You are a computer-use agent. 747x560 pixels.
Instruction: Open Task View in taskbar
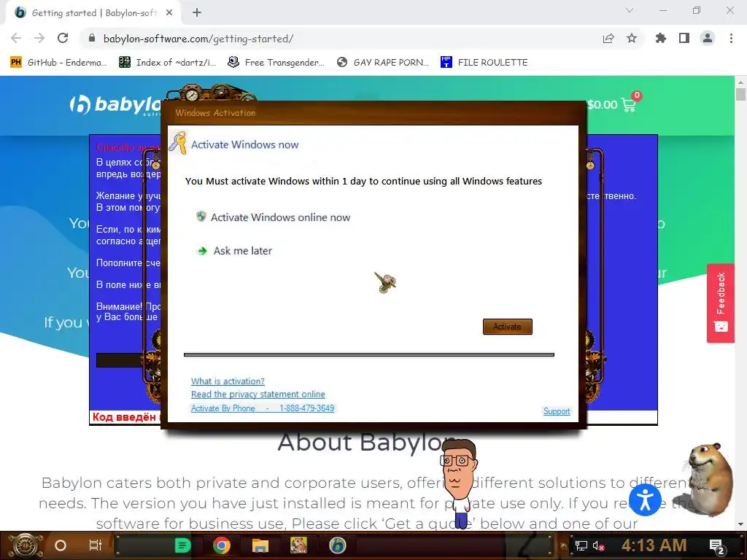click(x=96, y=545)
